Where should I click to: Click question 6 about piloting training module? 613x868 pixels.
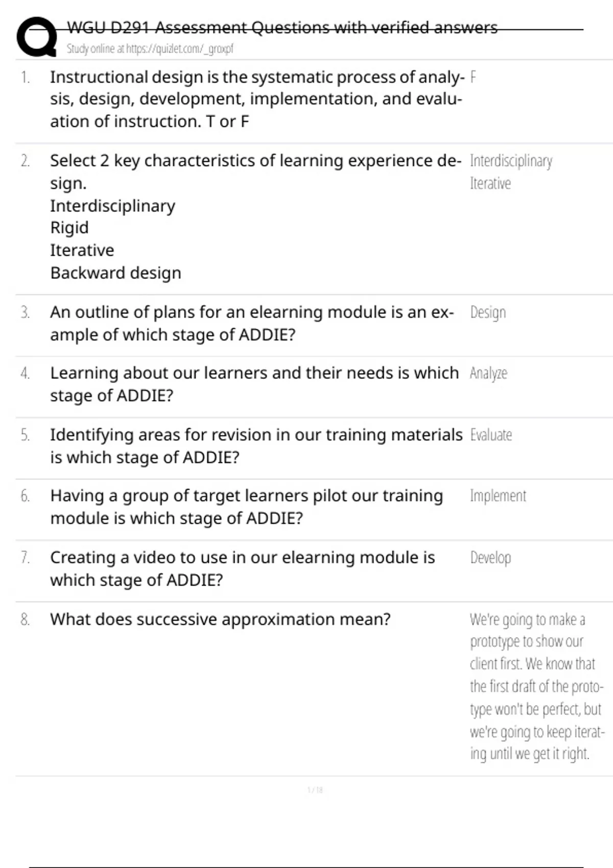pyautogui.click(x=246, y=507)
